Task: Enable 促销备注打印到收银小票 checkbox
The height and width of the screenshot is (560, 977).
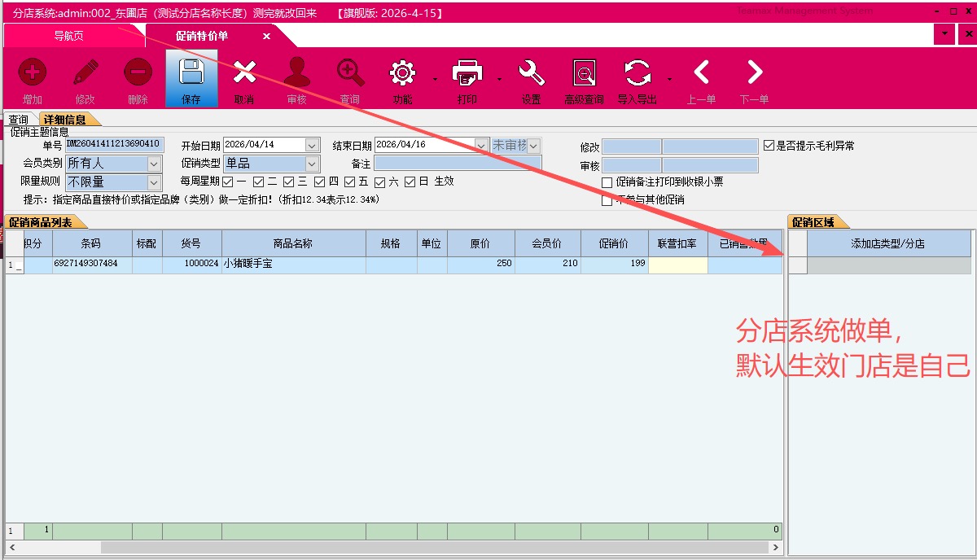Action: [x=607, y=182]
